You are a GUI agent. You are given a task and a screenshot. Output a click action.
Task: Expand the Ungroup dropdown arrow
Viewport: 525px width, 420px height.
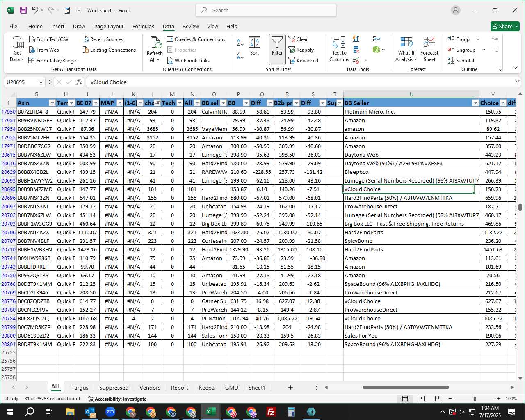point(484,50)
